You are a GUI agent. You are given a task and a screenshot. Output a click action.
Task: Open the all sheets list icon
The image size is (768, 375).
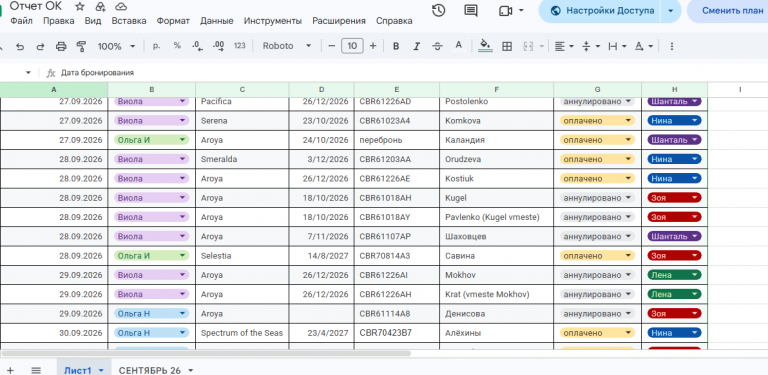coord(36,370)
